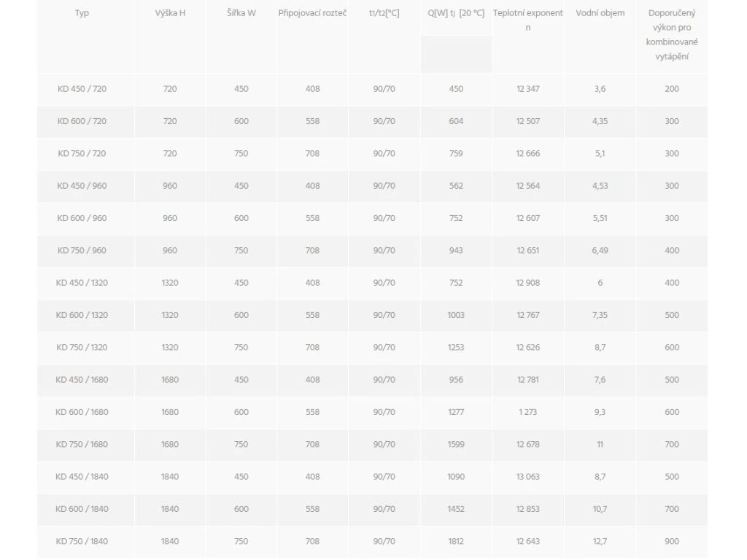The width and height of the screenshot is (747, 560).
Task: Click the heat exponent value 12 347
Action: tap(528, 89)
